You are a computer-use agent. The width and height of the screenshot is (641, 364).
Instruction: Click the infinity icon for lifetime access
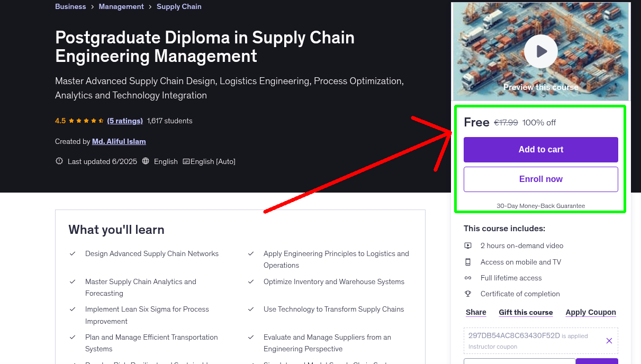(468, 277)
